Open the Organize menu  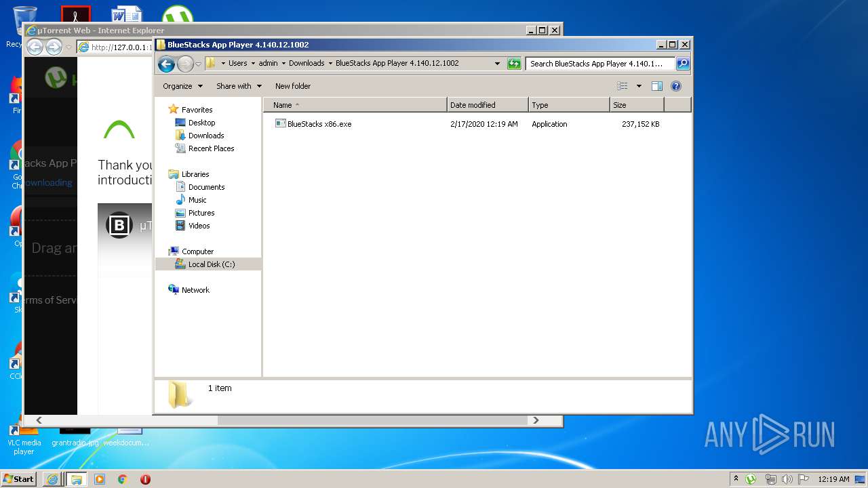[182, 86]
